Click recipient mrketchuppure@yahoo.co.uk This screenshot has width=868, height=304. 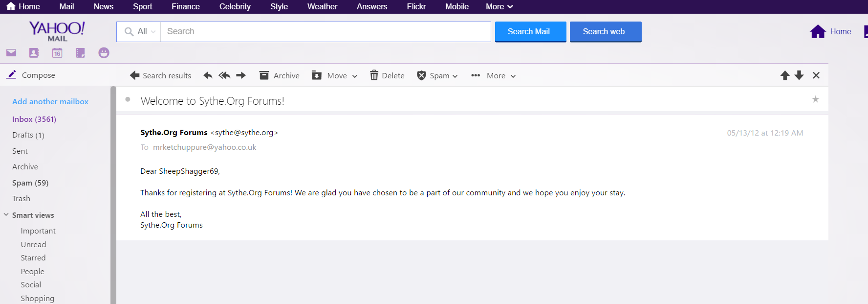pos(204,147)
